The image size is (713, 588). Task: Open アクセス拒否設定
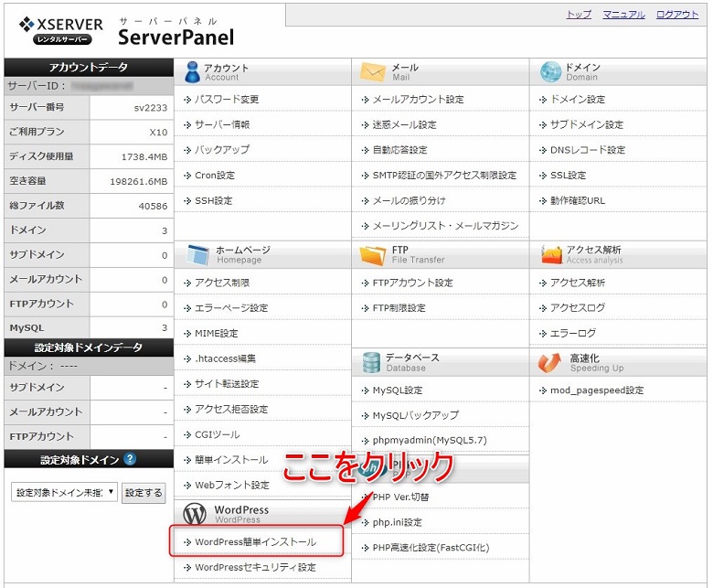[x=231, y=410]
